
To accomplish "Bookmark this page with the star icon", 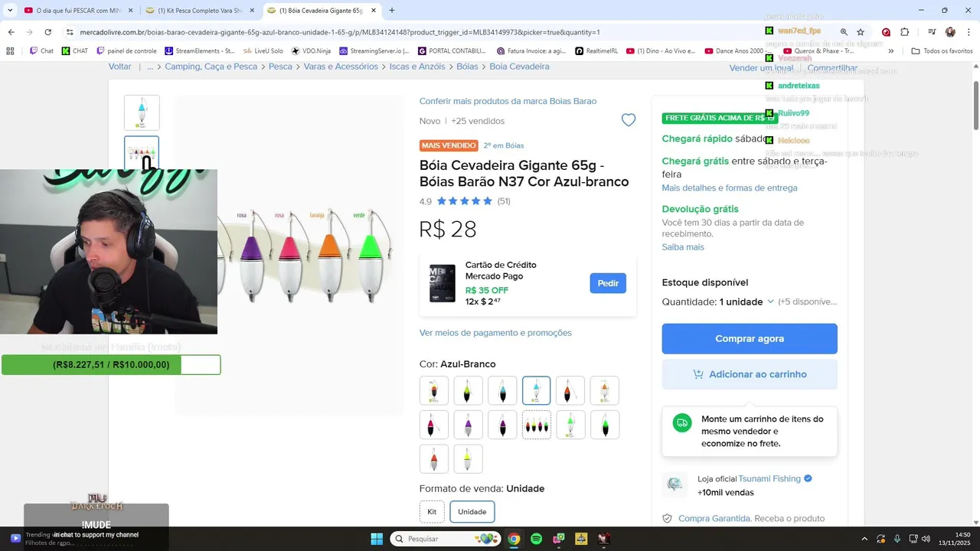I will [861, 32].
